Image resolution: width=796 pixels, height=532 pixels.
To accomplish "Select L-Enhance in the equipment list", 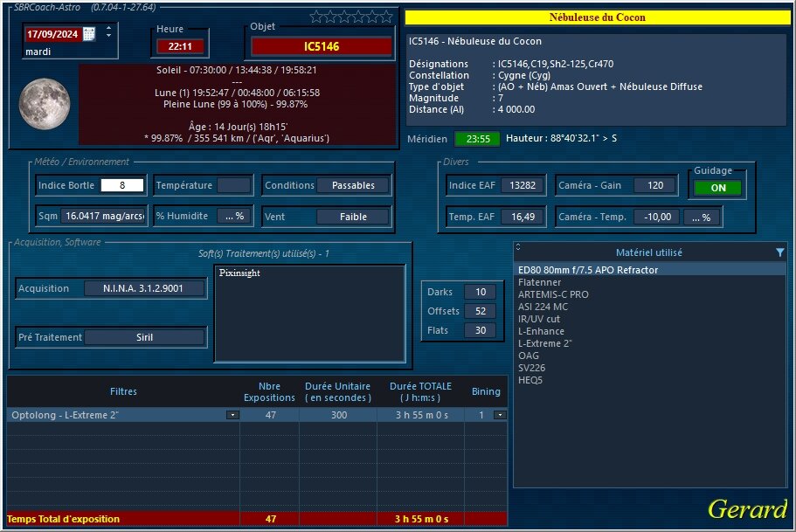I will tap(650, 331).
